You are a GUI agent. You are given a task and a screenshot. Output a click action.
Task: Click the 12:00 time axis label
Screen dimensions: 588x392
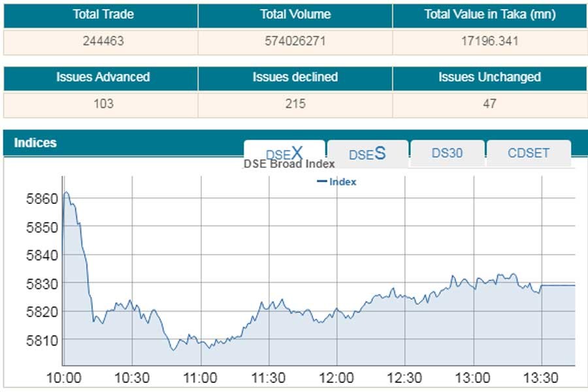click(x=336, y=378)
